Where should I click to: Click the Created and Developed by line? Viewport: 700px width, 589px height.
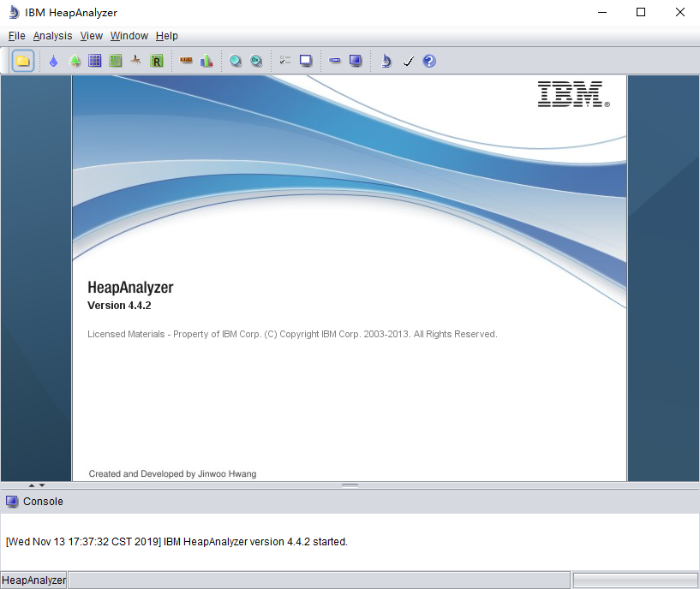172,474
